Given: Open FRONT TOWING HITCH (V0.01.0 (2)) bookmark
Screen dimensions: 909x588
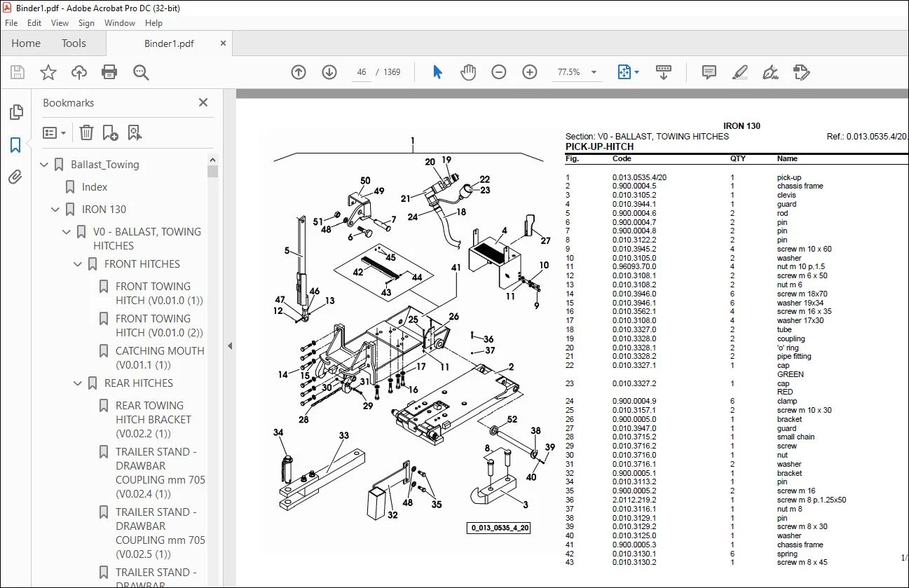Looking at the screenshot, I should click(x=159, y=326).
